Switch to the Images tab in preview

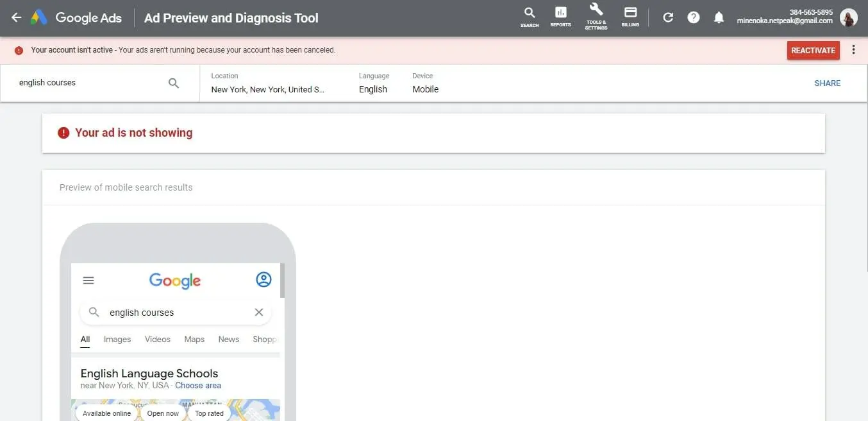pos(117,339)
